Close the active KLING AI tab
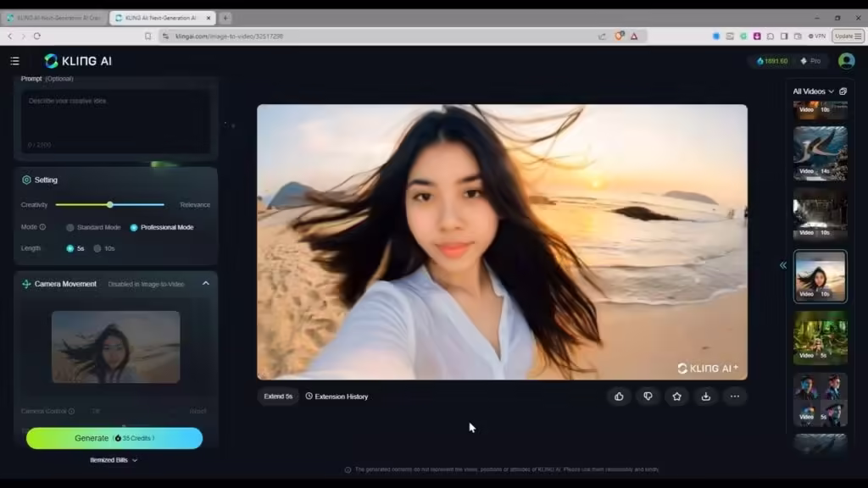868x488 pixels. [x=209, y=18]
